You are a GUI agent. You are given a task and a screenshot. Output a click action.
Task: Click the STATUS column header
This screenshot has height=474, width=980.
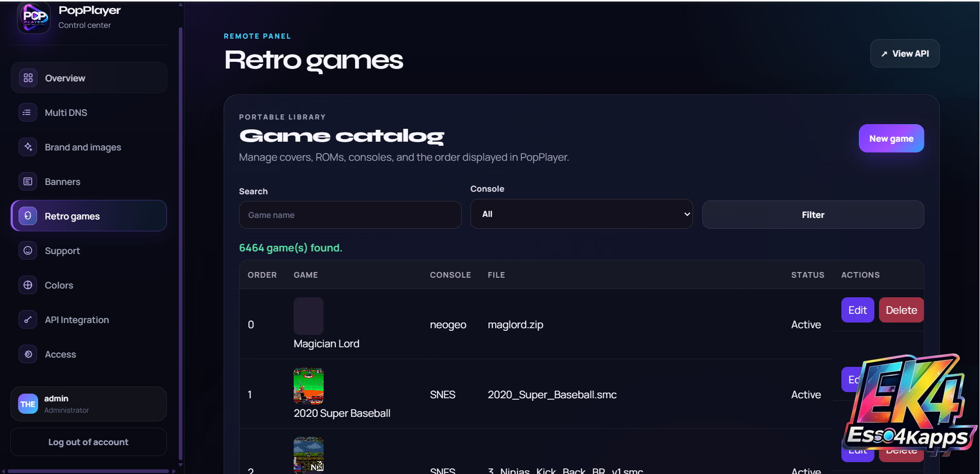(808, 275)
